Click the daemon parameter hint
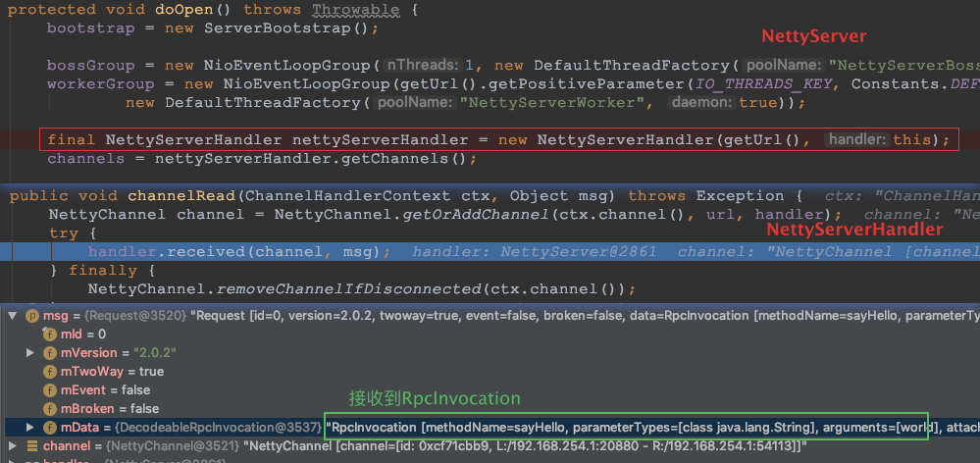 (x=701, y=102)
